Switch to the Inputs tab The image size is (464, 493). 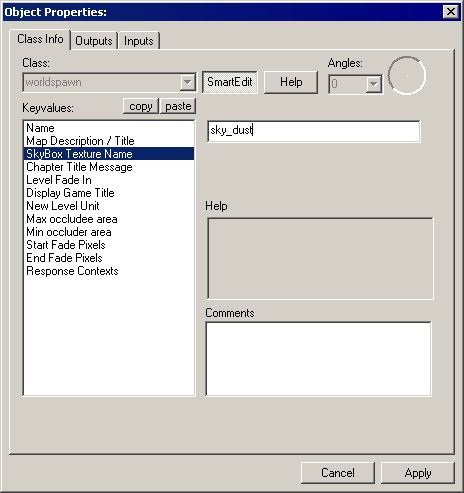[x=139, y=41]
